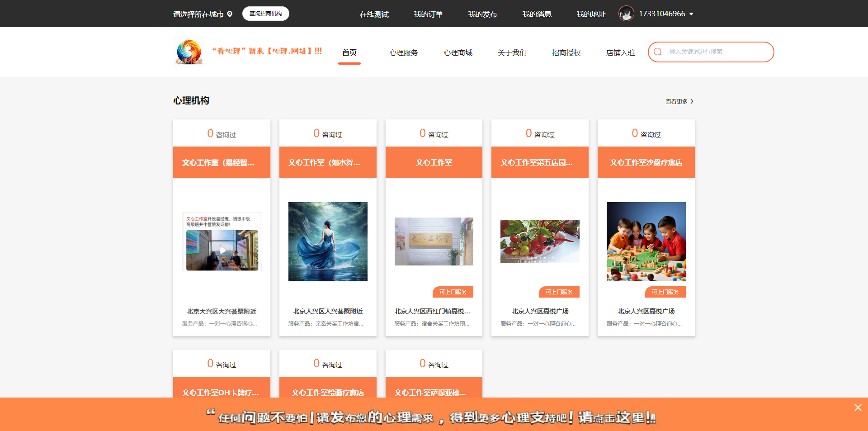Switch to the 心理商城 tab
The height and width of the screenshot is (431, 868).
point(458,53)
